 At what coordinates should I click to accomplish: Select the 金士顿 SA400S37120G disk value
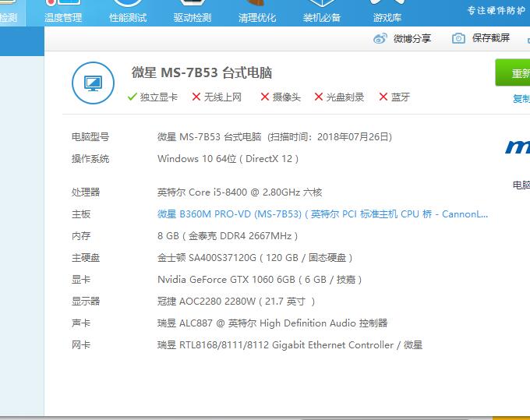click(x=255, y=258)
